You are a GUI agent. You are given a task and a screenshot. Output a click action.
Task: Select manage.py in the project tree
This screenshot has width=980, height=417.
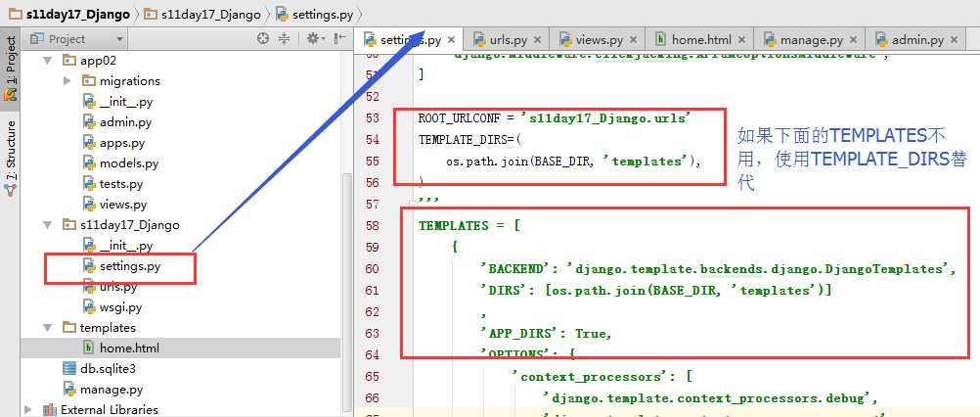[x=103, y=390]
